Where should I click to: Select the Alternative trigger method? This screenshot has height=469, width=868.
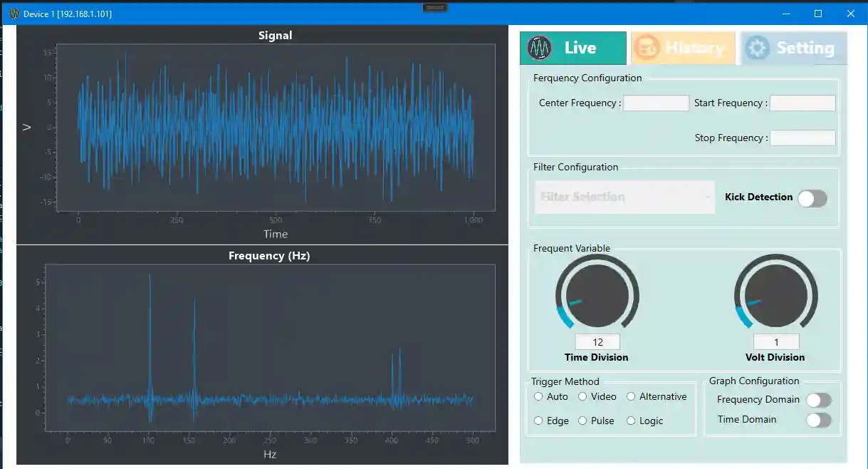(x=631, y=396)
